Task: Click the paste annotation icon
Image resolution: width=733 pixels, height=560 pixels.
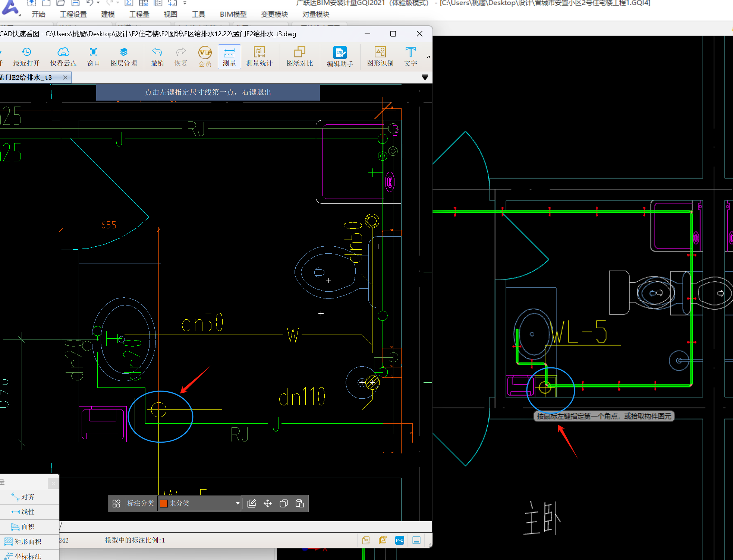Action: pyautogui.click(x=300, y=503)
